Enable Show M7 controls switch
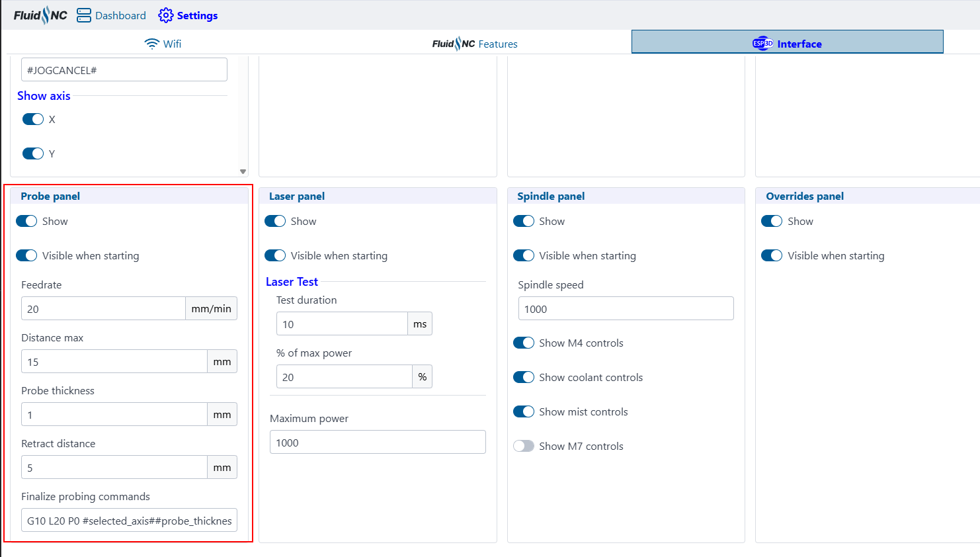The width and height of the screenshot is (980, 557). point(524,446)
